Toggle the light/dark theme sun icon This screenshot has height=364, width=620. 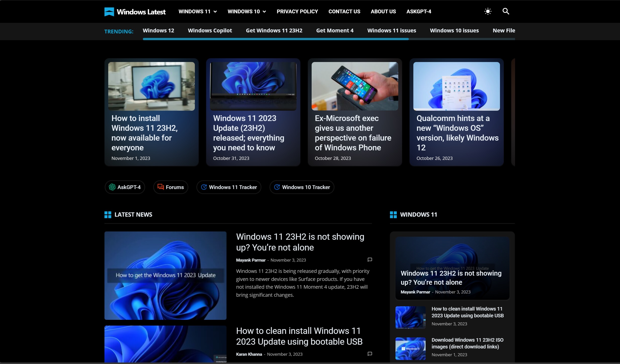pyautogui.click(x=488, y=11)
